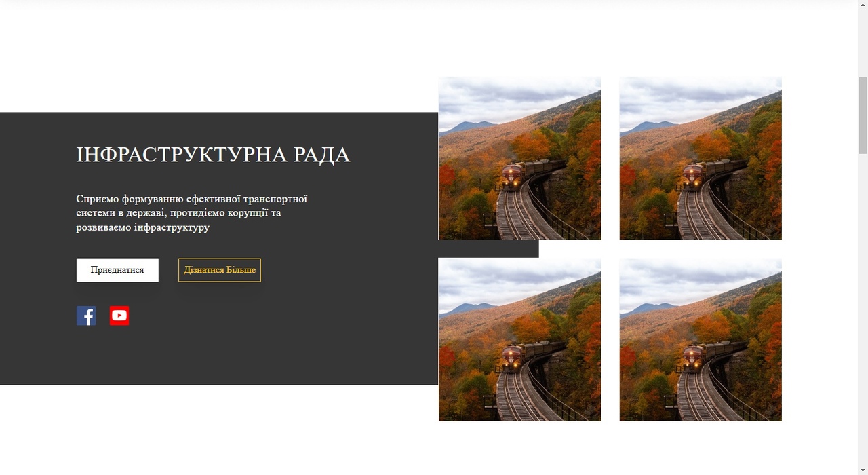The height and width of the screenshot is (475, 868).
Task: Click the word РАДА in the heading
Action: [322, 155]
